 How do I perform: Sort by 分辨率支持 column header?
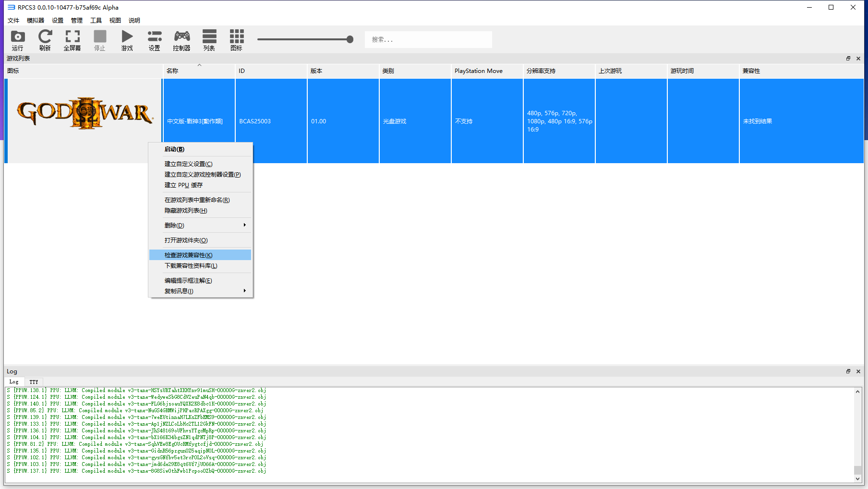(x=559, y=71)
